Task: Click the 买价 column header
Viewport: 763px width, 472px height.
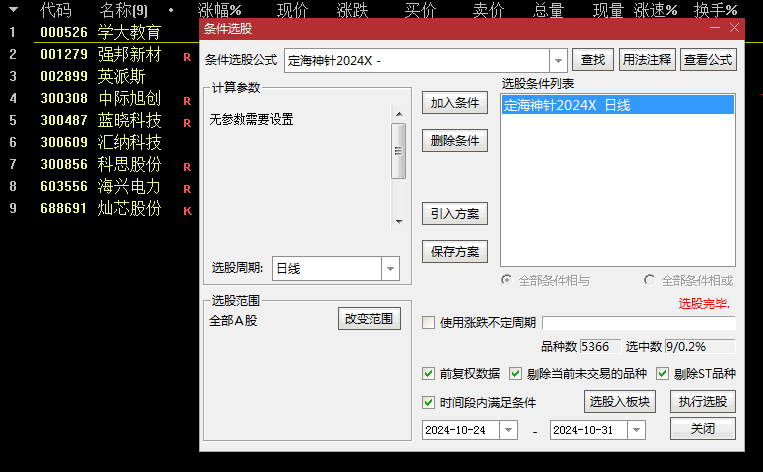Action: [420, 10]
